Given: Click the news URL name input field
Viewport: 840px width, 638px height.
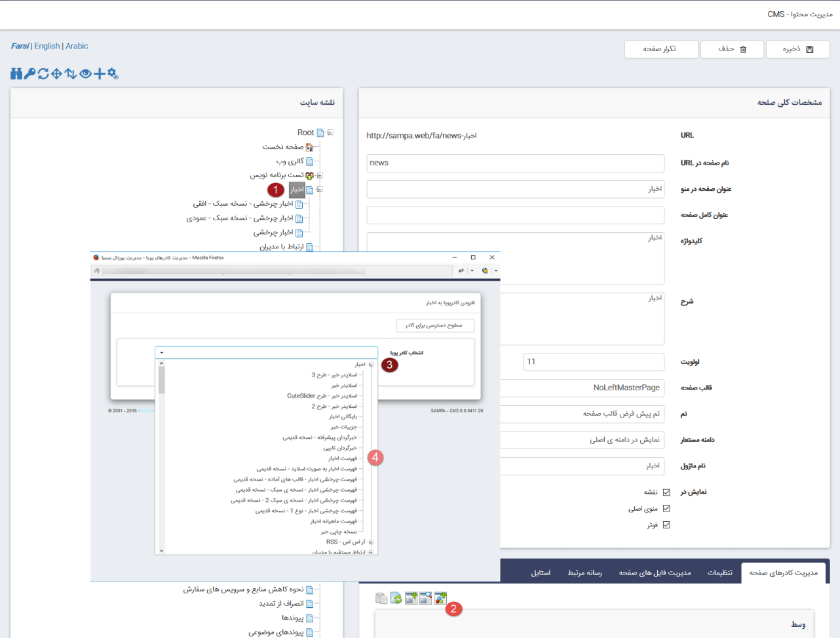Looking at the screenshot, I should pyautogui.click(x=515, y=163).
